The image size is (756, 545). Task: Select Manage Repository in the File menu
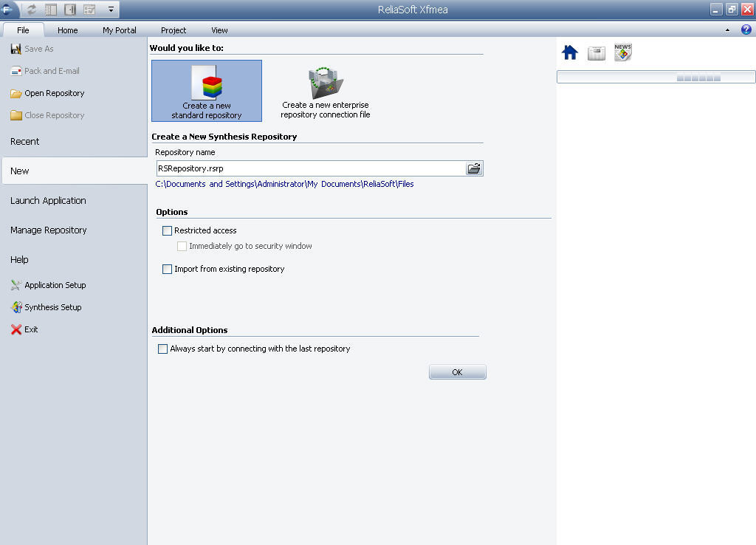click(x=74, y=230)
